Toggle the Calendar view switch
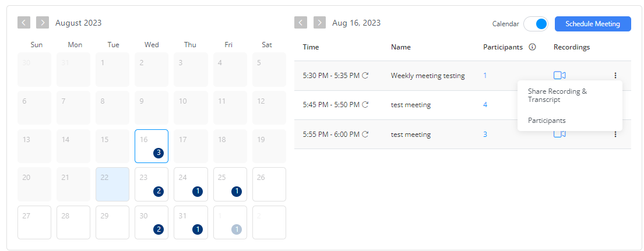The width and height of the screenshot is (644, 251). point(536,24)
